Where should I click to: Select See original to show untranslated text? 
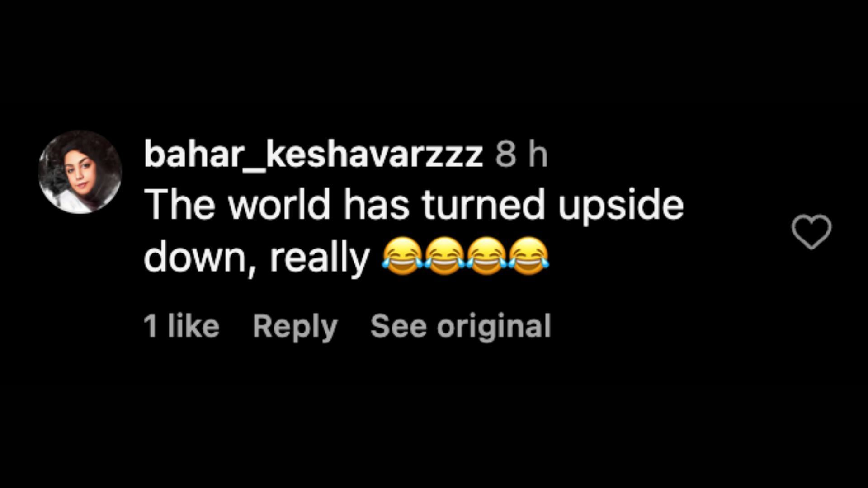point(461,326)
